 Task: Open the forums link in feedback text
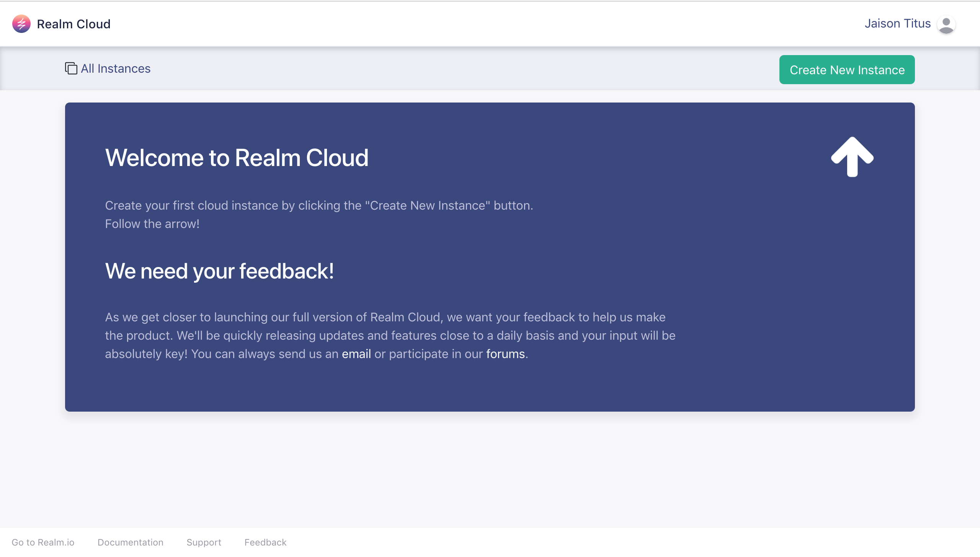point(505,354)
